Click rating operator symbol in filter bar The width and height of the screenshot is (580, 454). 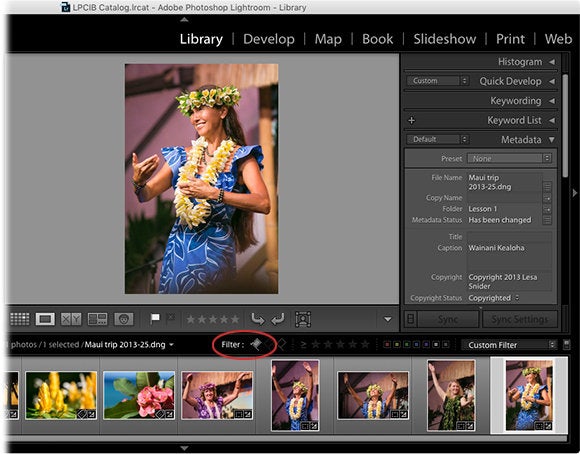[x=303, y=345]
